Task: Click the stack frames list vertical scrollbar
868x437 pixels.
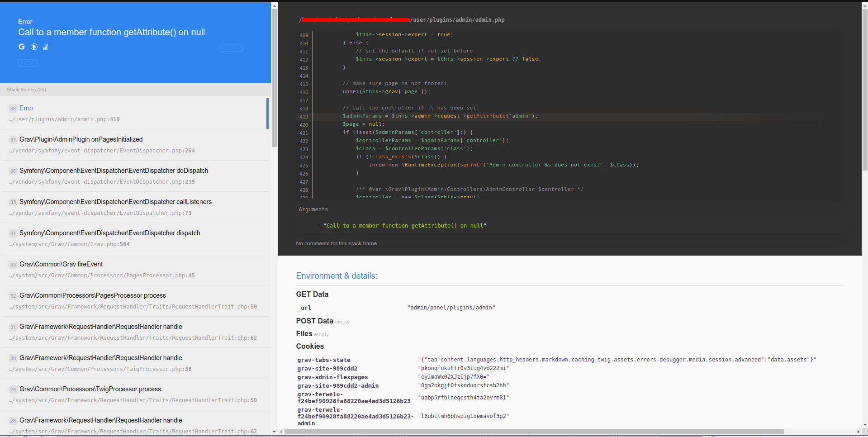Action: (274, 78)
